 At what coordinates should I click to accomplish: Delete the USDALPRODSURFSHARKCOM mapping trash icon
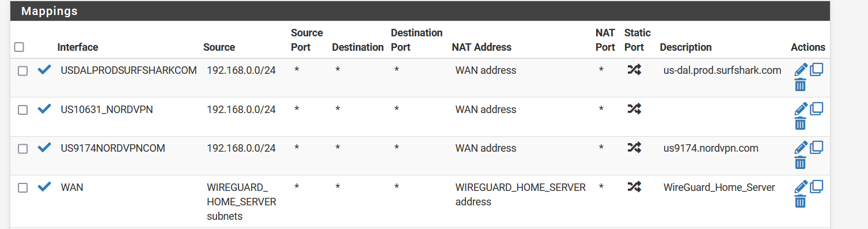point(800,85)
